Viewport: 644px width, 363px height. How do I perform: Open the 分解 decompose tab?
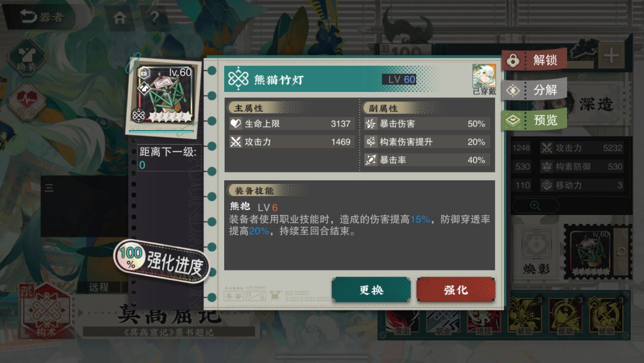click(534, 90)
